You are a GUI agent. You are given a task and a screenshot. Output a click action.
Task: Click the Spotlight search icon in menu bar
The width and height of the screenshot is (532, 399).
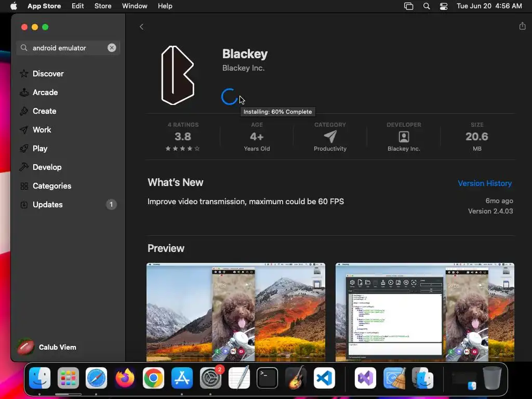[x=427, y=6]
